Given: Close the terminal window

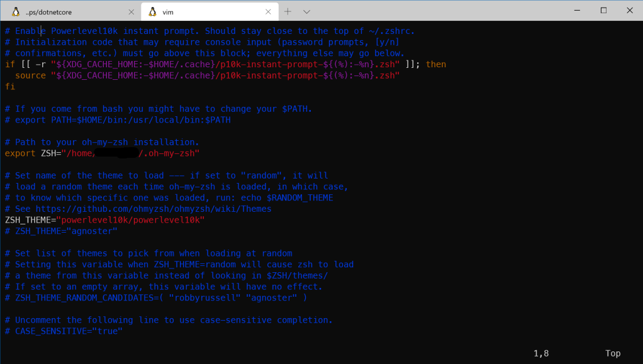Looking at the screenshot, I should (x=629, y=10).
